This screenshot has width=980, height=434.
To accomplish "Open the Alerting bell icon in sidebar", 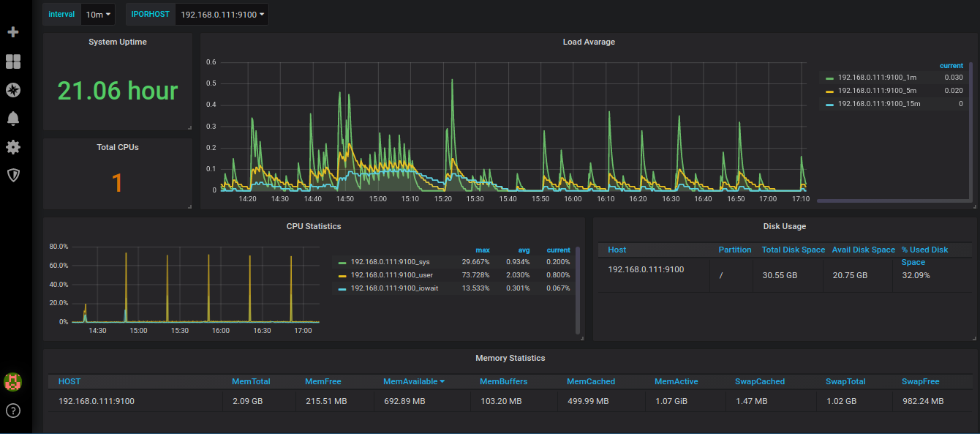I will click(x=12, y=119).
